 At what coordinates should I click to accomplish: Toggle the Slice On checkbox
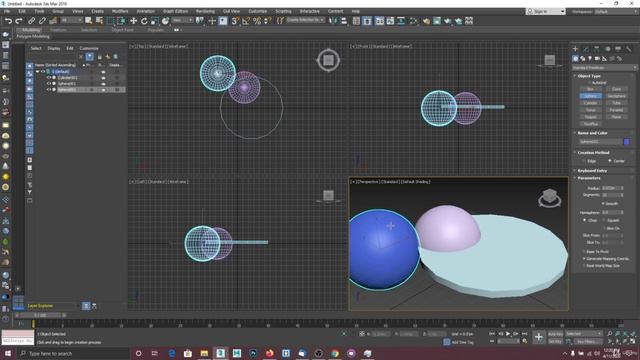(604, 229)
